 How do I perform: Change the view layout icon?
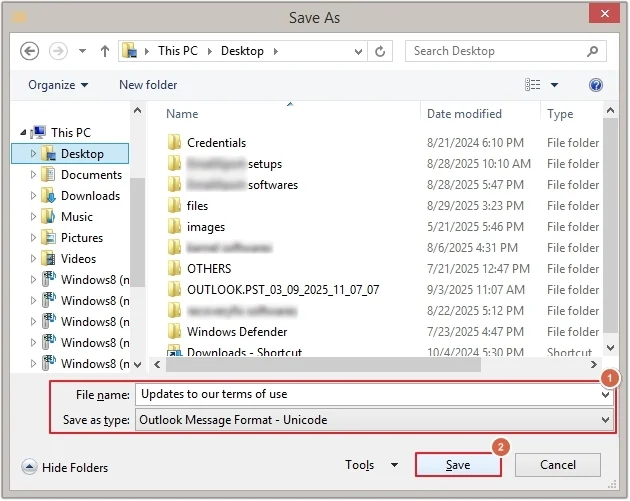click(x=532, y=85)
